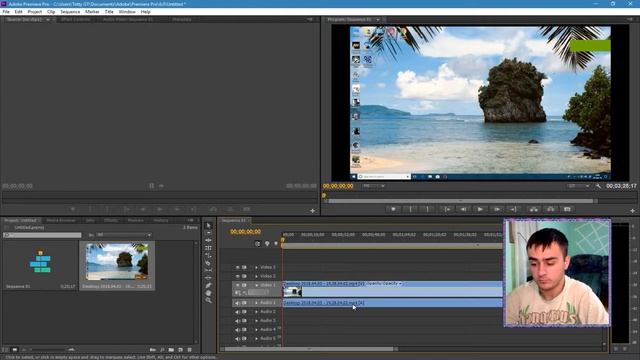
Task: Select the Hand tool
Action: 208,293
